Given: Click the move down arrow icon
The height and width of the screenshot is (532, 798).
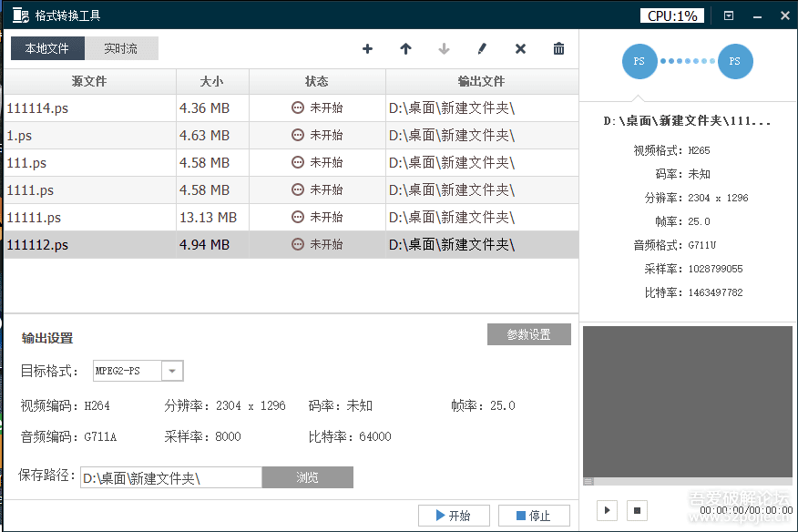Looking at the screenshot, I should click(x=444, y=49).
